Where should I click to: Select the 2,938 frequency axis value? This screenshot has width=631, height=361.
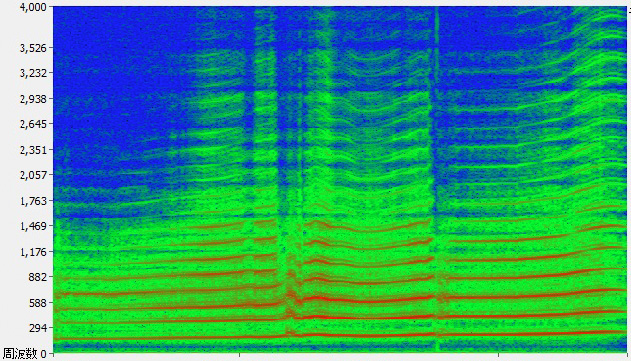pyautogui.click(x=33, y=99)
